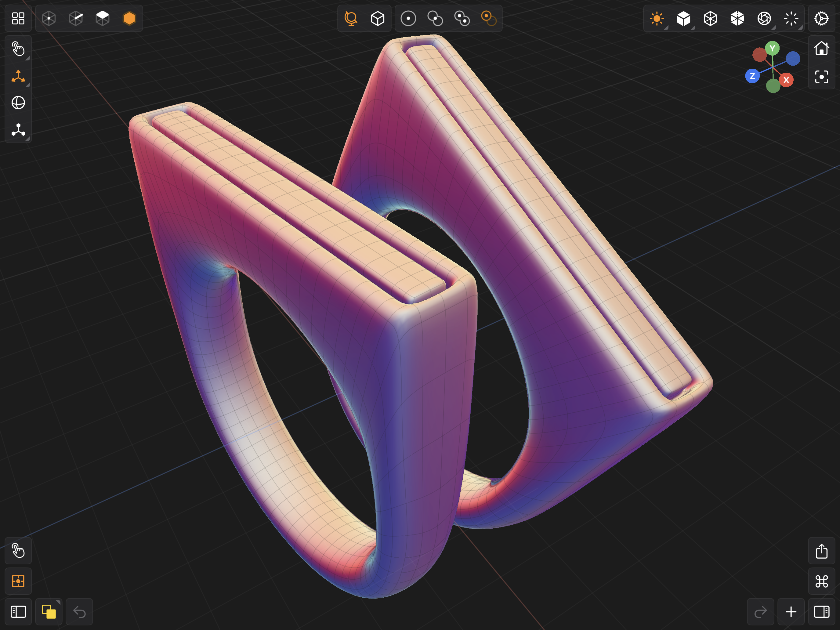Open the three-node pivot tool options
840x630 pixels.
(18, 129)
